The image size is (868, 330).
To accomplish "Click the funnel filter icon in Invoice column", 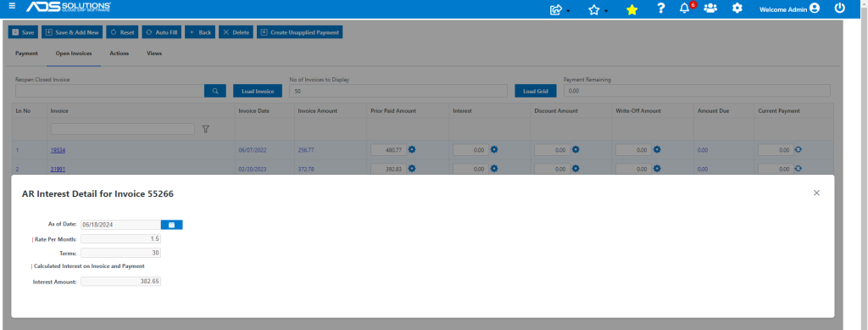I will click(x=205, y=129).
